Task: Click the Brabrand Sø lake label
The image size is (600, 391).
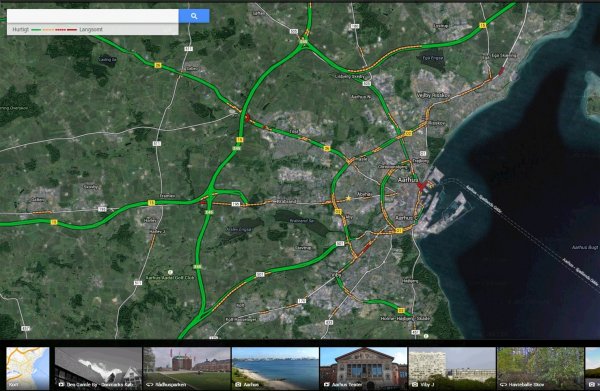Action: click(302, 221)
